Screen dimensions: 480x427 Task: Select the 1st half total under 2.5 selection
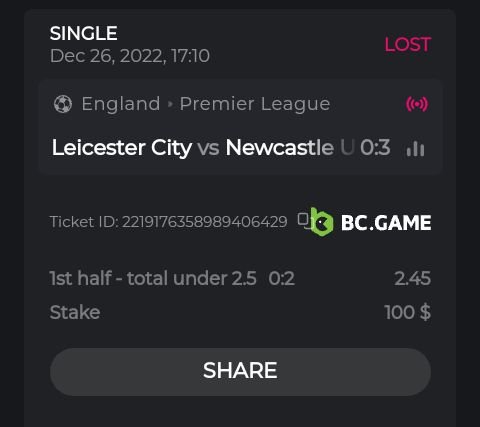[153, 278]
